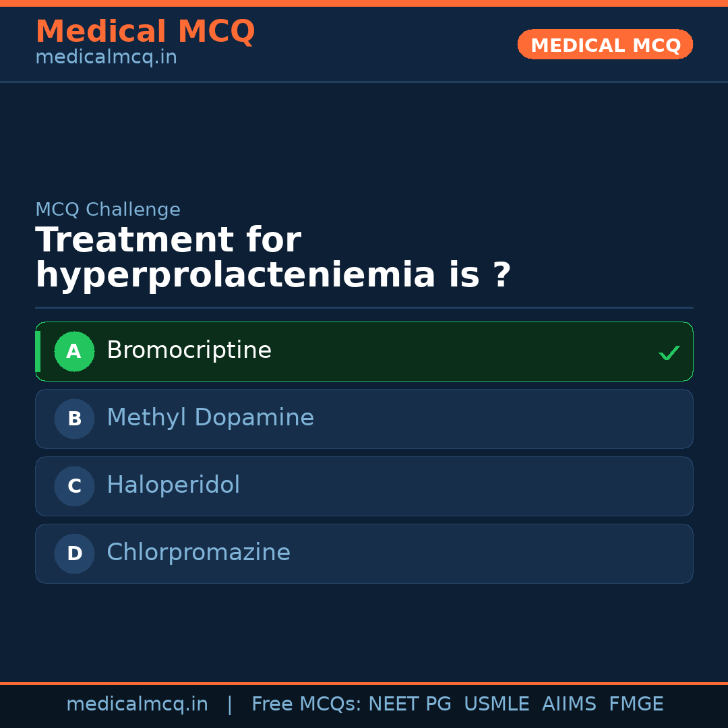This screenshot has width=728, height=728.
Task: Click the Free MCQs footer text
Action: click(306, 704)
